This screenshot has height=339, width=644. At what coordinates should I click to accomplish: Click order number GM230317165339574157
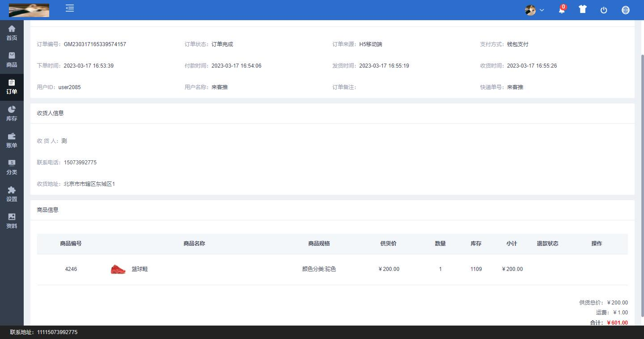pos(95,44)
